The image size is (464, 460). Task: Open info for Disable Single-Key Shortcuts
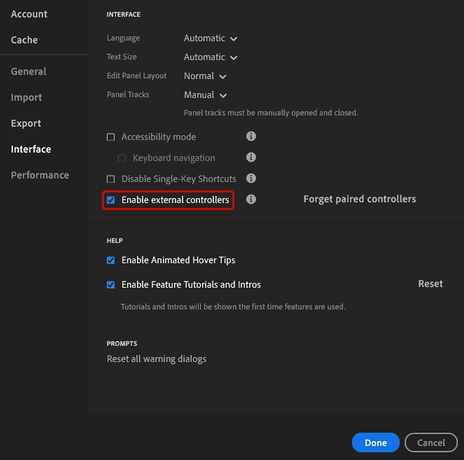coord(251,178)
